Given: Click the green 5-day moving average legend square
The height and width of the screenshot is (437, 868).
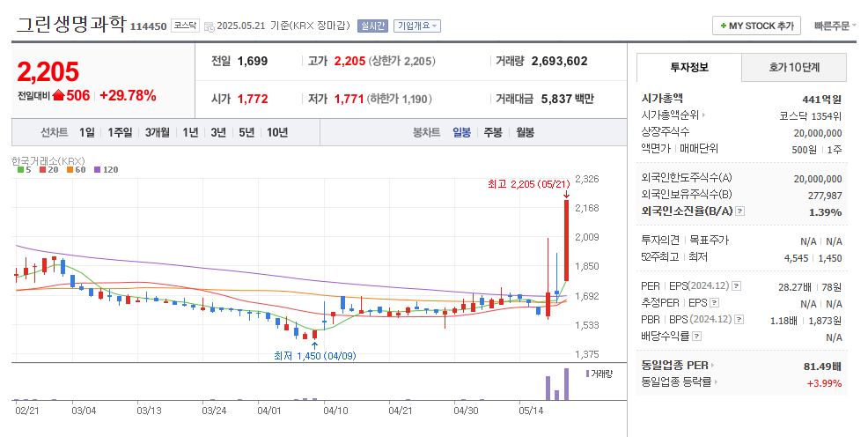Looking at the screenshot, I should (x=20, y=170).
